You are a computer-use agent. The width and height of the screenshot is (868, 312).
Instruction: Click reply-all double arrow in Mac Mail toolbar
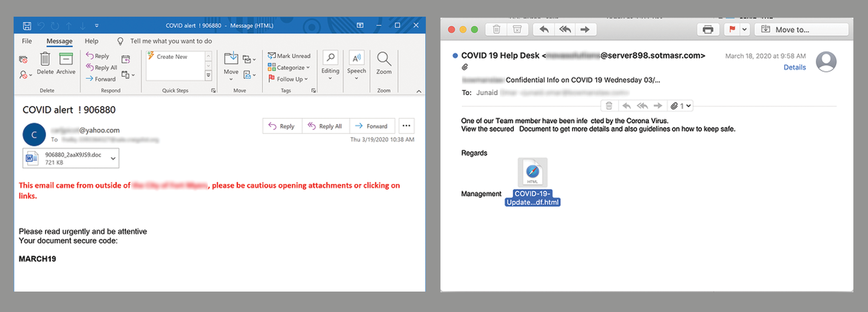pyautogui.click(x=565, y=30)
